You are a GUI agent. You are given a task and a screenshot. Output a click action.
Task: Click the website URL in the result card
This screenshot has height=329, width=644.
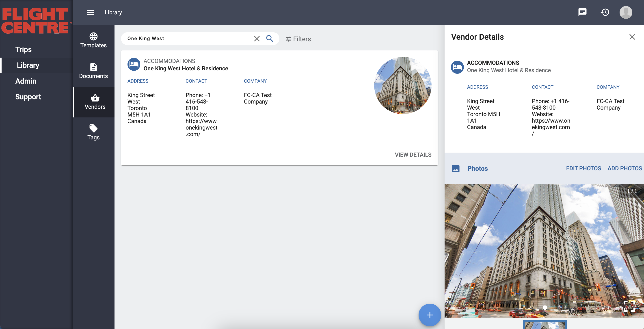[x=201, y=128]
